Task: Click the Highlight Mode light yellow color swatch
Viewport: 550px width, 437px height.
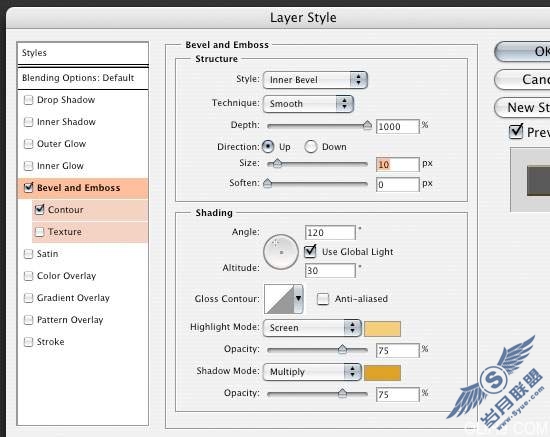Action: tap(382, 329)
